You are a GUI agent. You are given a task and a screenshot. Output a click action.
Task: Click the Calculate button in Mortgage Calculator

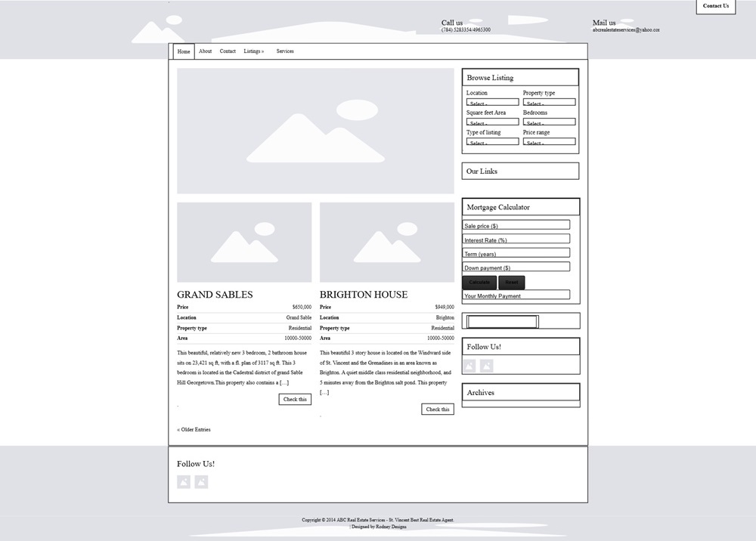coord(479,283)
